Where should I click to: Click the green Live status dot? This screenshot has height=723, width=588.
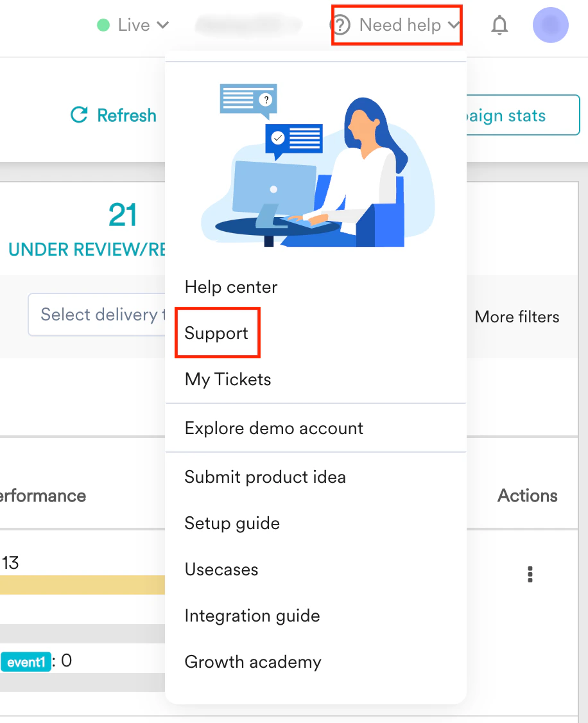(x=103, y=25)
